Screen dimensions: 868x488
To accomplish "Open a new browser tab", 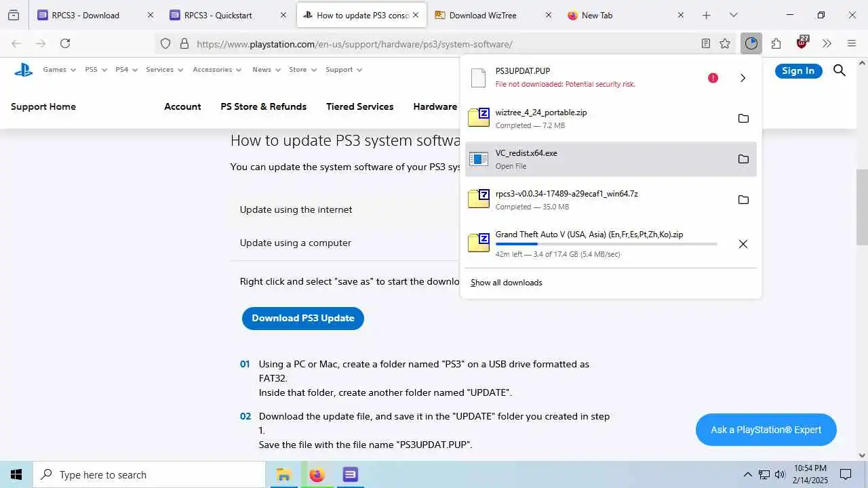I will (706, 15).
